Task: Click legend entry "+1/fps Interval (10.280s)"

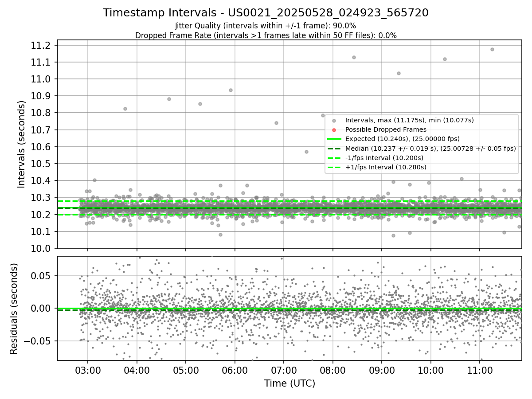Action: 386,167
